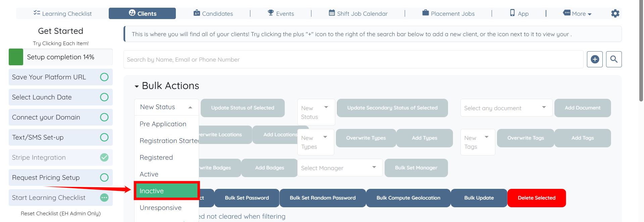Click the Shift Job Calendar icon

tap(332, 13)
